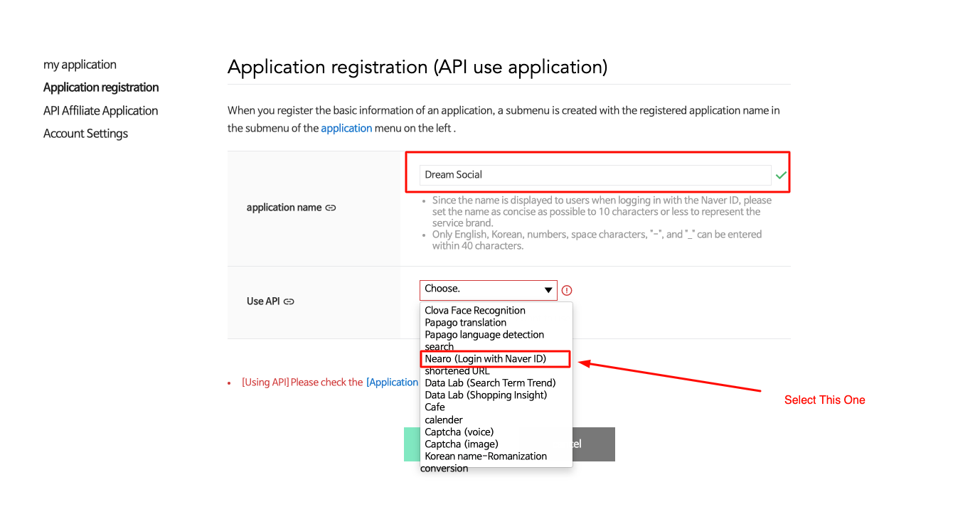This screenshot has height=524, width=980.
Task: Focus the application name input field
Action: (595, 175)
